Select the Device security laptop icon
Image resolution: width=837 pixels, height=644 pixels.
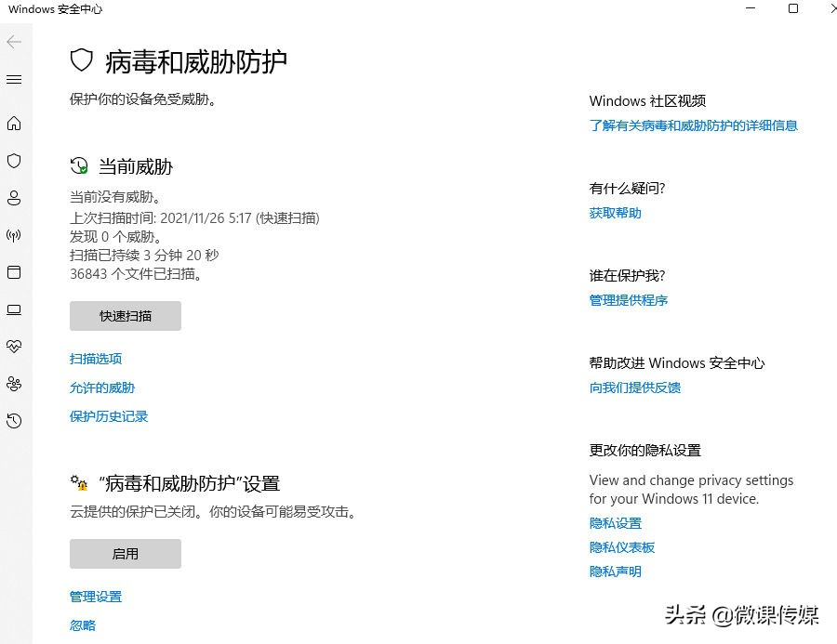tap(15, 309)
